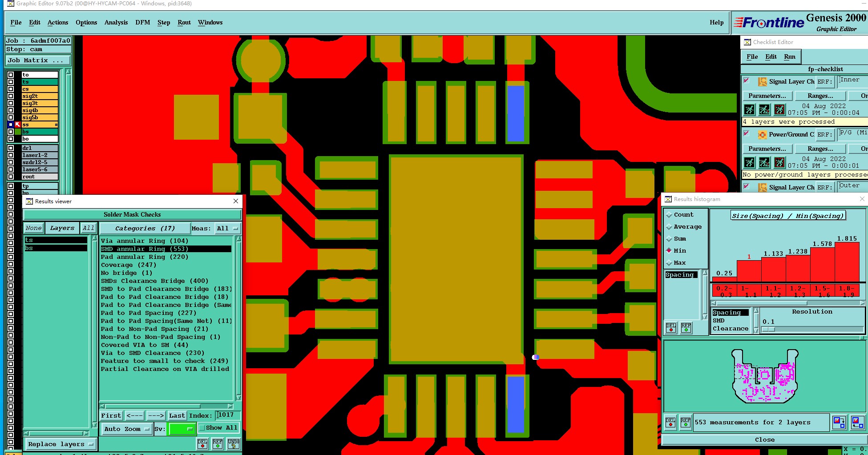Click the UNDO icon in Results viewer
Viewport: 868px width, 455px height.
coord(234,443)
